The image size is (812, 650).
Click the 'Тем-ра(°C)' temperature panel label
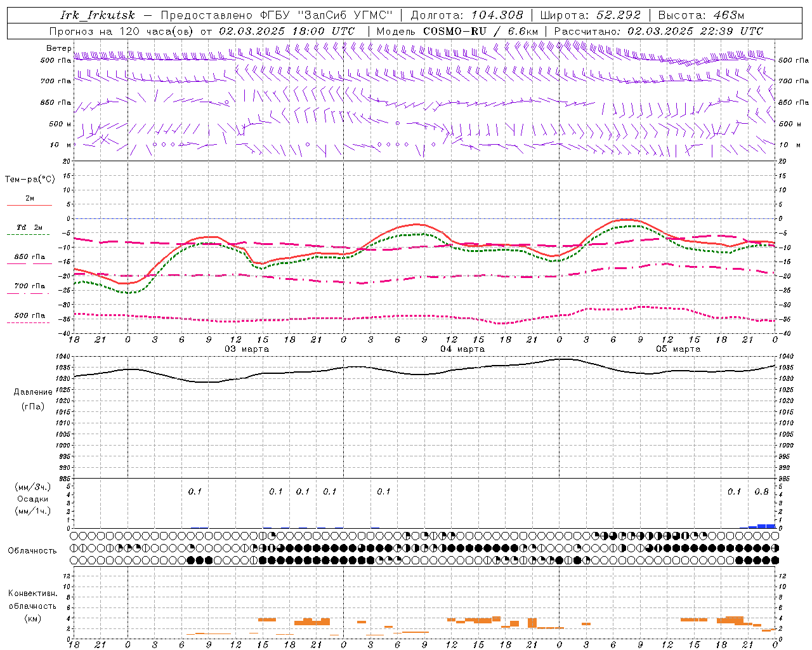coord(30,180)
